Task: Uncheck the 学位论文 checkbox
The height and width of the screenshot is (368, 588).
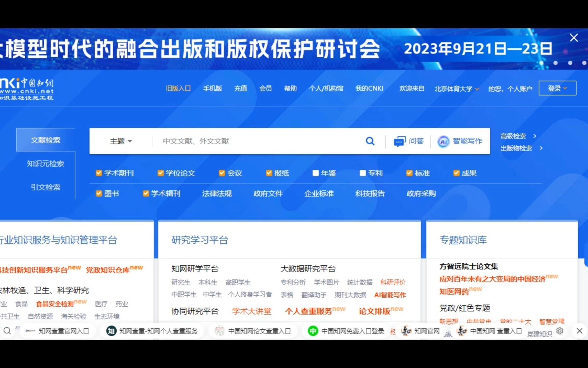Action: (x=161, y=173)
